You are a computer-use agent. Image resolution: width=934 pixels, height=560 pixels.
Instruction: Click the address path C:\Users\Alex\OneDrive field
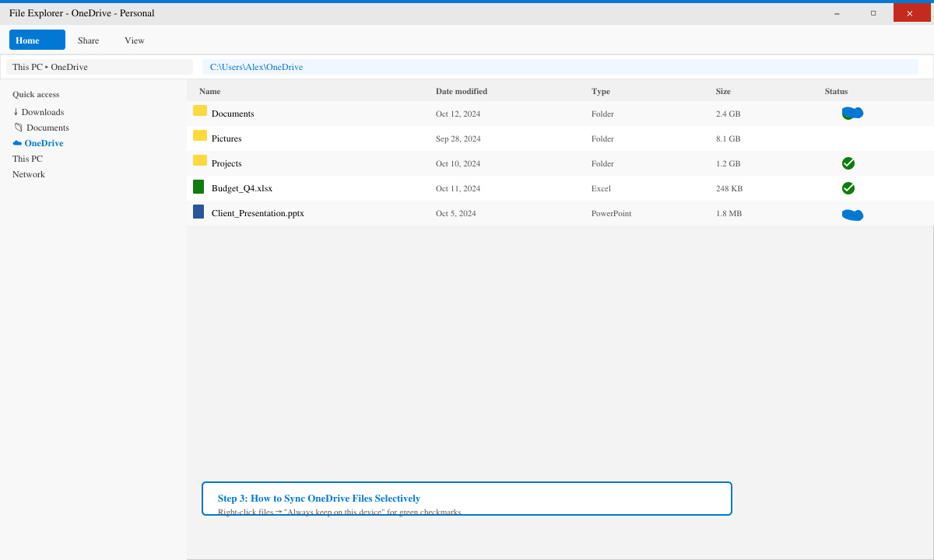(x=560, y=67)
